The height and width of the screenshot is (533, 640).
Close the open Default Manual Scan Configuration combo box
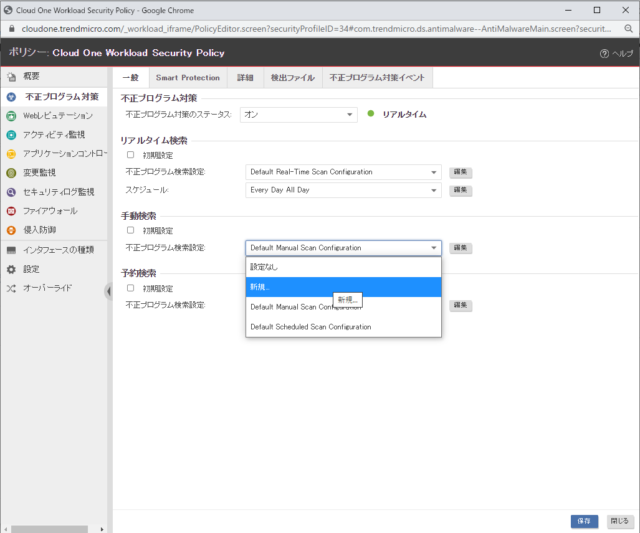pyautogui.click(x=343, y=248)
